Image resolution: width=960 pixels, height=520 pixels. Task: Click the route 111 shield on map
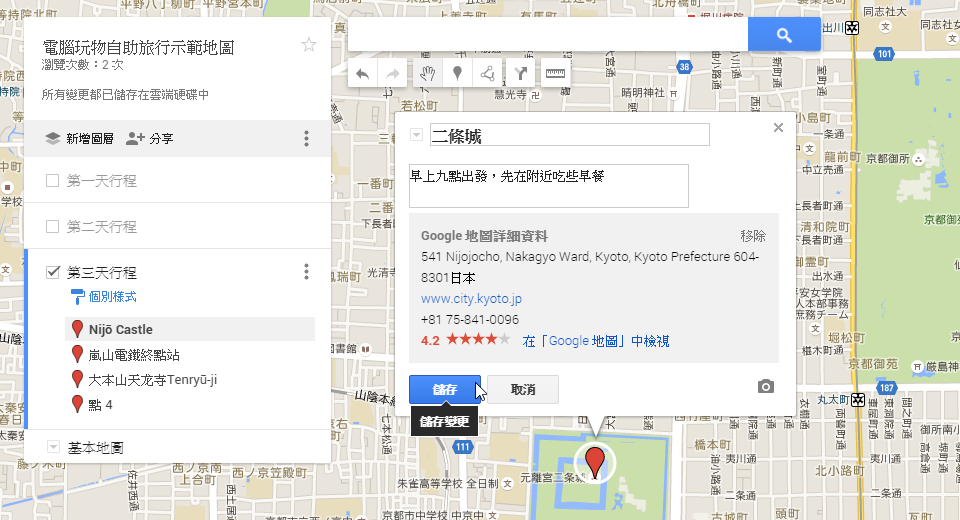click(463, 447)
